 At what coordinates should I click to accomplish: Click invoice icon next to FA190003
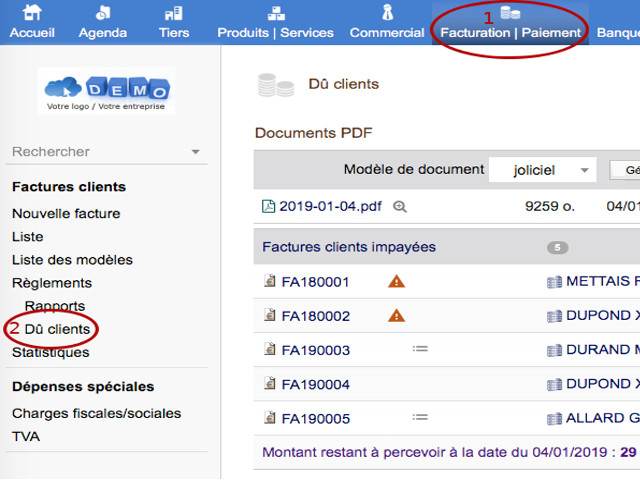click(269, 349)
